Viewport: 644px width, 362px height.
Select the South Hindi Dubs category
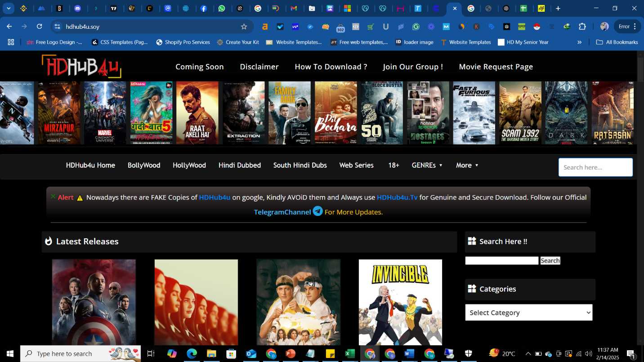(300, 165)
